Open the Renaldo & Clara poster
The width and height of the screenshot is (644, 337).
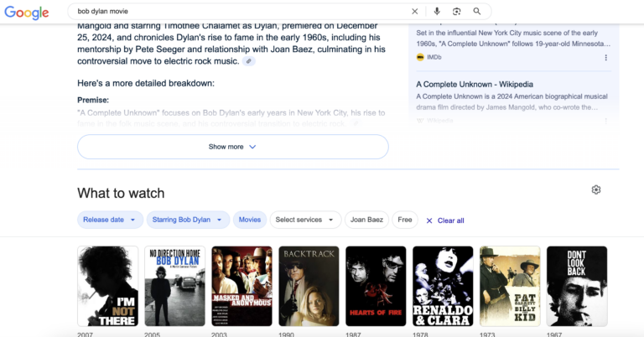pyautogui.click(x=443, y=286)
